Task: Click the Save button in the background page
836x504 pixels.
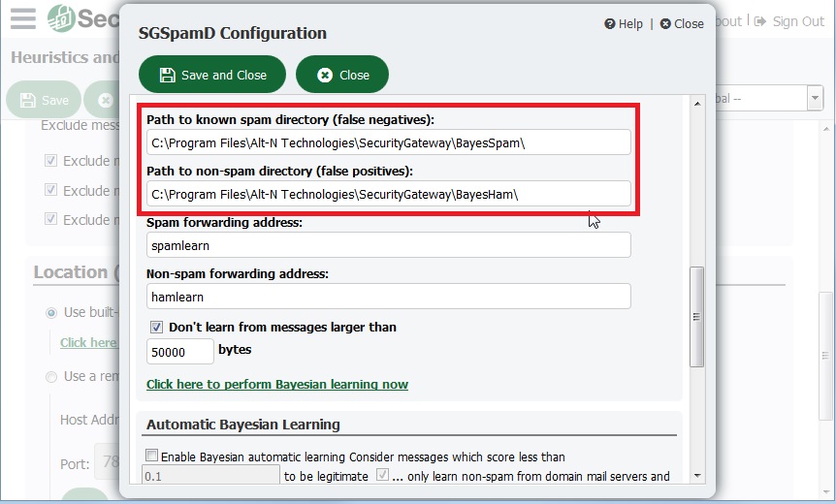Action: coord(44,100)
